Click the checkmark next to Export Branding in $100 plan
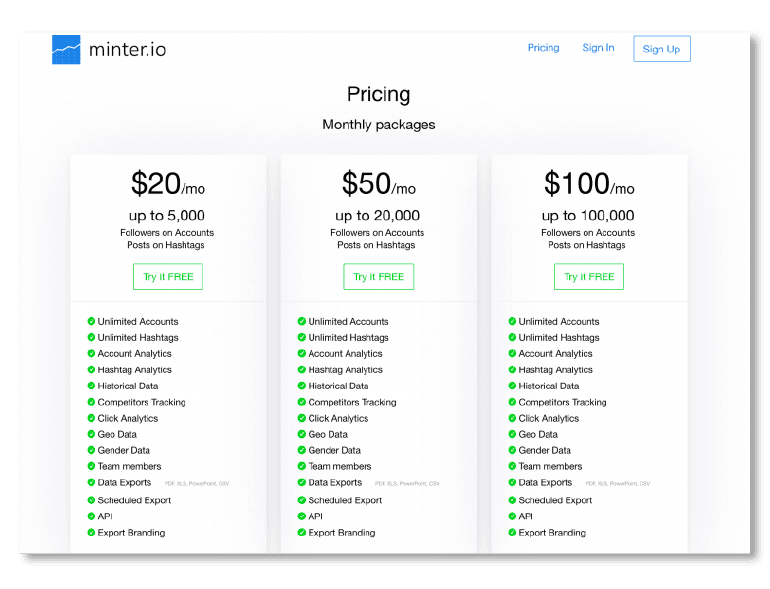The width and height of the screenshot is (770, 589). pos(512,532)
